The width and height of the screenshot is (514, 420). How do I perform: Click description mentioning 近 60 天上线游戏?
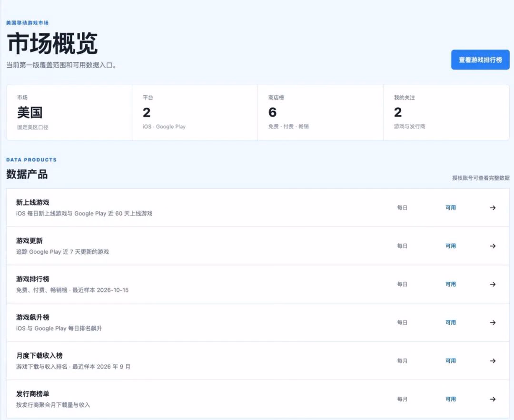tap(84, 213)
